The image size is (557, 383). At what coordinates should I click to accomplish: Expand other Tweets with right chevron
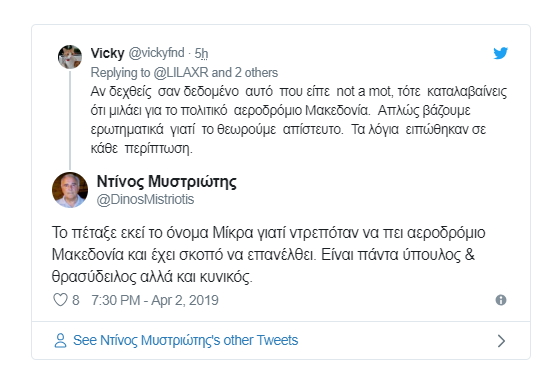tap(501, 341)
